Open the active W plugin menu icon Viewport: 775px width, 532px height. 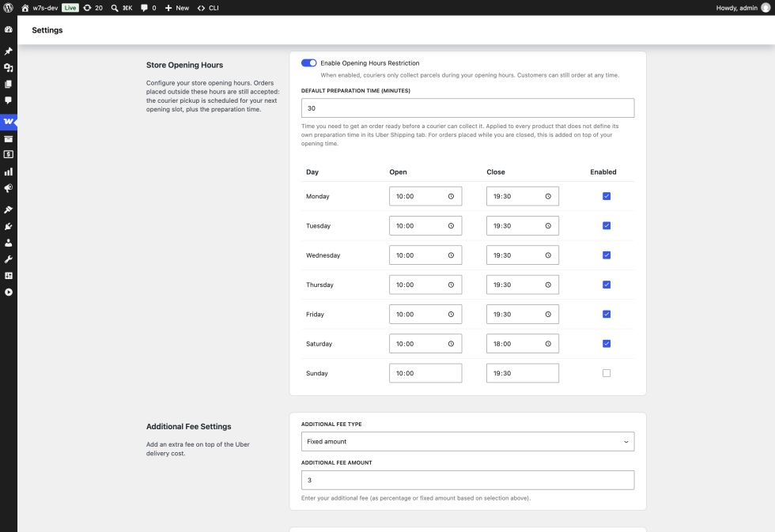pyautogui.click(x=9, y=121)
